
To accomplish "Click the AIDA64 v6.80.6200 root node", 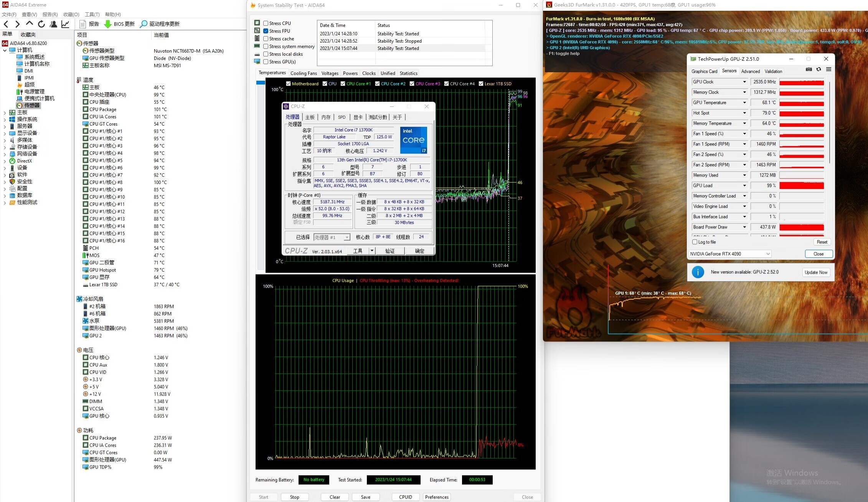I will click(25, 43).
